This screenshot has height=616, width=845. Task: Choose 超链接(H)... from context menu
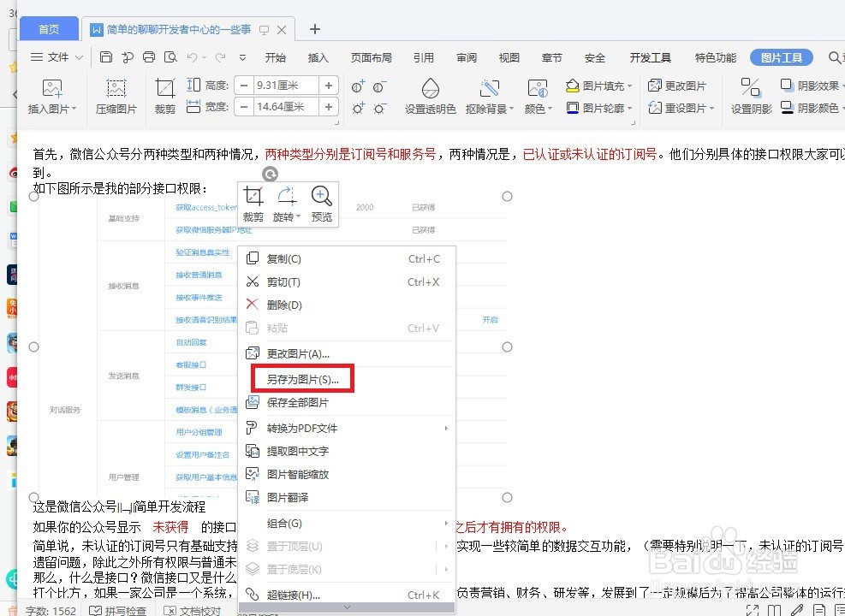click(x=347, y=595)
